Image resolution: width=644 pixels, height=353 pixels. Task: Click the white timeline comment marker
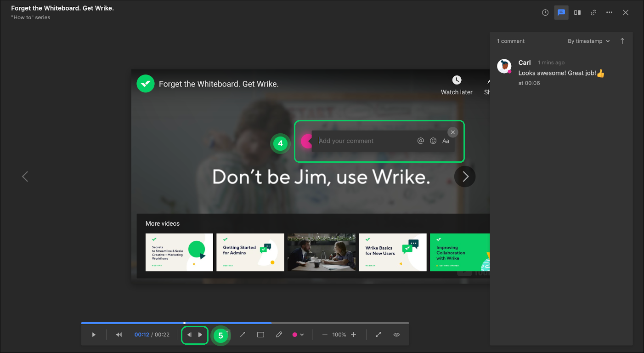[x=184, y=323]
